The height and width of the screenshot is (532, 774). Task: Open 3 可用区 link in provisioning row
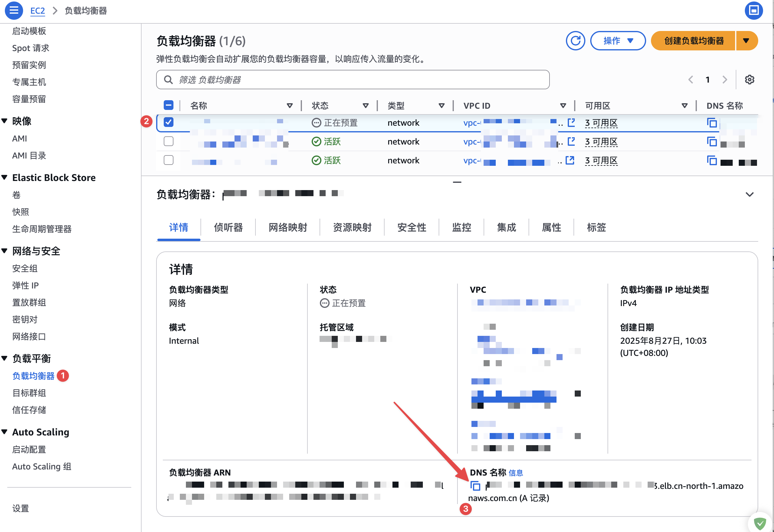[x=601, y=123]
